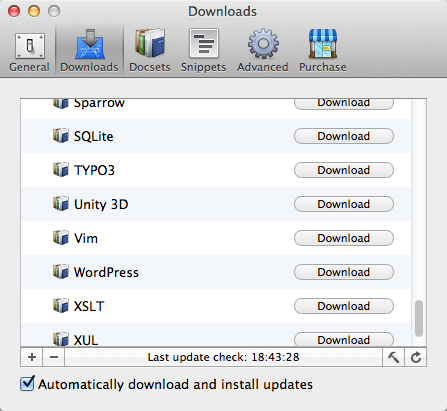The height and width of the screenshot is (411, 447).
Task: Click the XUL docset book icon
Action: point(61,339)
